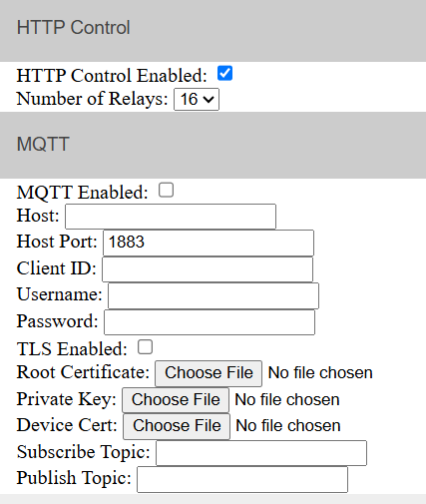The width and height of the screenshot is (426, 504).
Task: Click the TLS Enabled label text
Action: tap(72, 349)
